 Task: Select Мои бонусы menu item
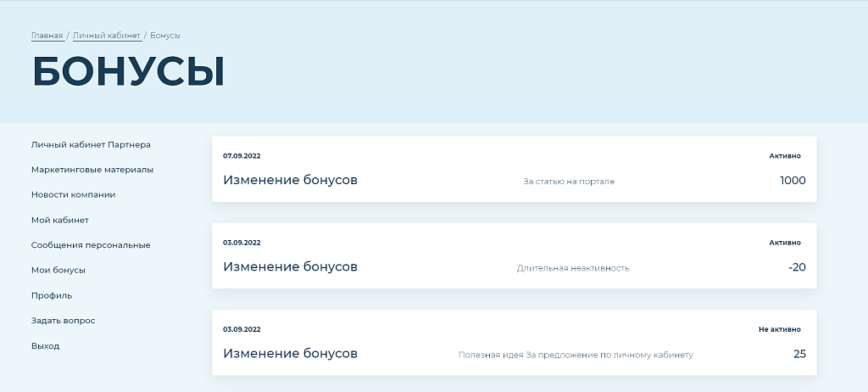(58, 270)
